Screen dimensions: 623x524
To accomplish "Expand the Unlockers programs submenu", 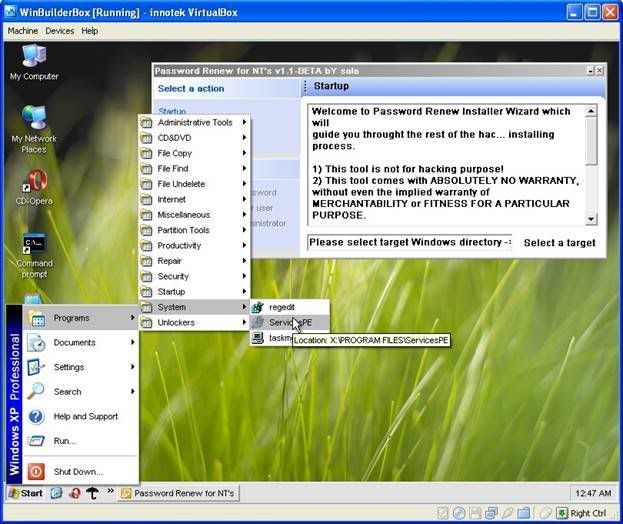I will 194,323.
